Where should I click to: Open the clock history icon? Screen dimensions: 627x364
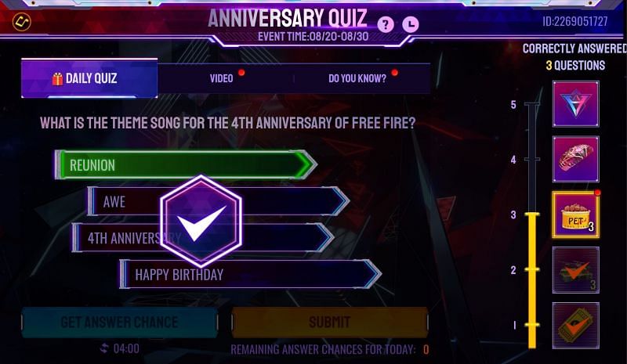[x=410, y=25]
